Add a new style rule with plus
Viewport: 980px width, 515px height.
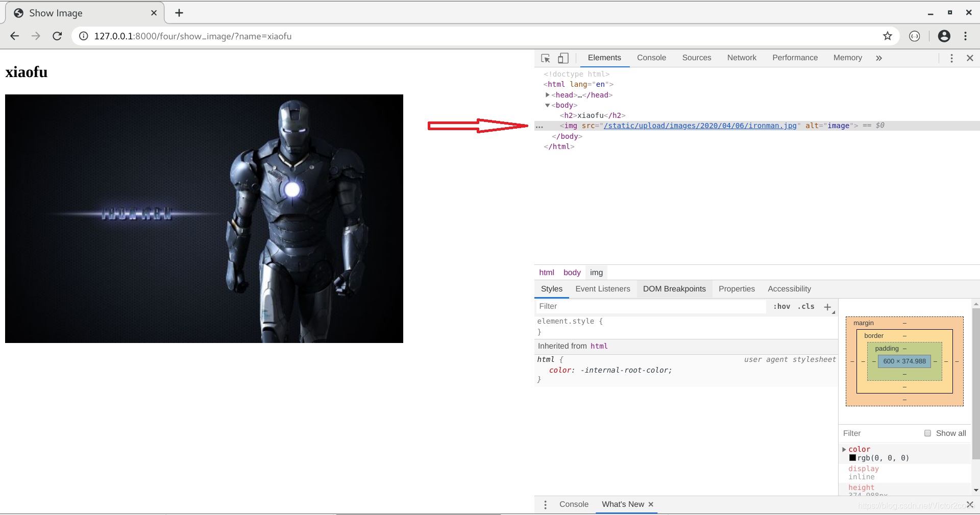click(x=827, y=307)
